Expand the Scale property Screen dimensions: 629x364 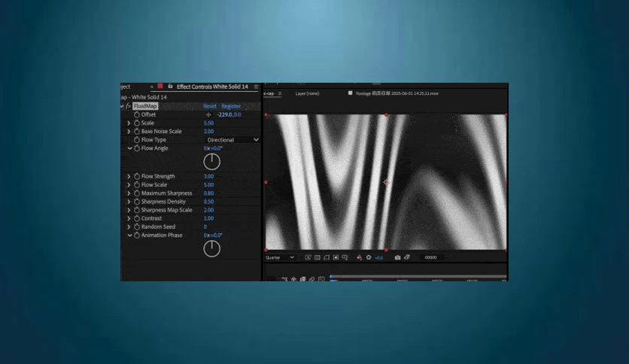(x=129, y=123)
